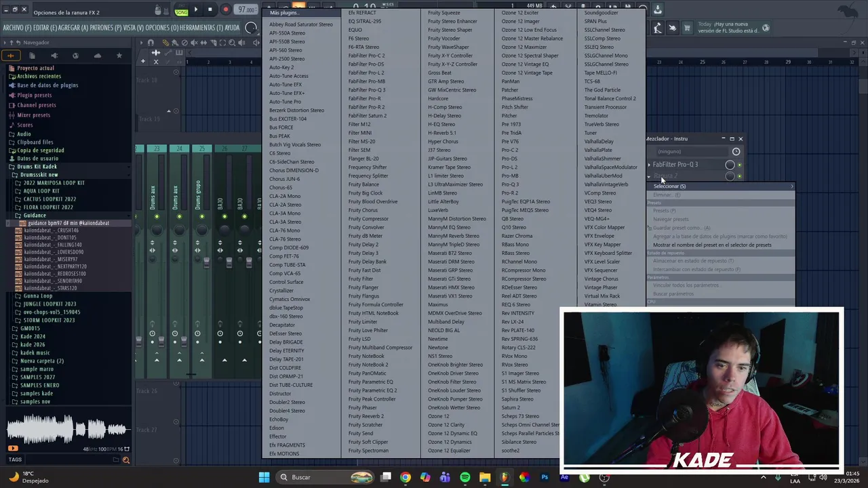
Task: Select the playlist magnet snap icon
Action: point(152,43)
